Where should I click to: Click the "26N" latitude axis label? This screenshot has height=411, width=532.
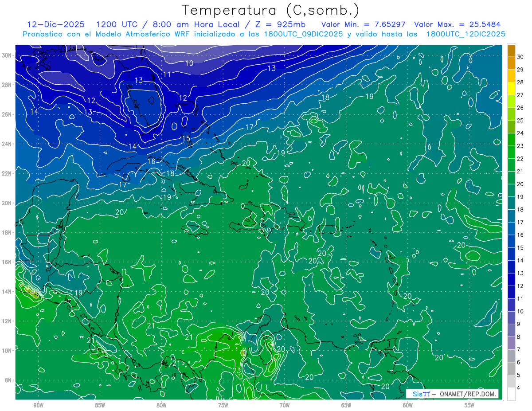(8, 114)
